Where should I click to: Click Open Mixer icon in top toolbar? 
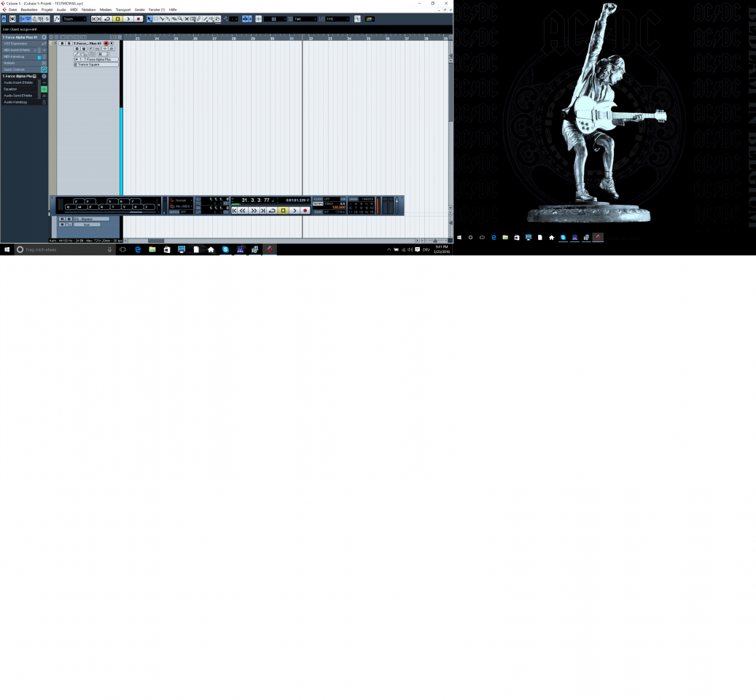[47, 19]
